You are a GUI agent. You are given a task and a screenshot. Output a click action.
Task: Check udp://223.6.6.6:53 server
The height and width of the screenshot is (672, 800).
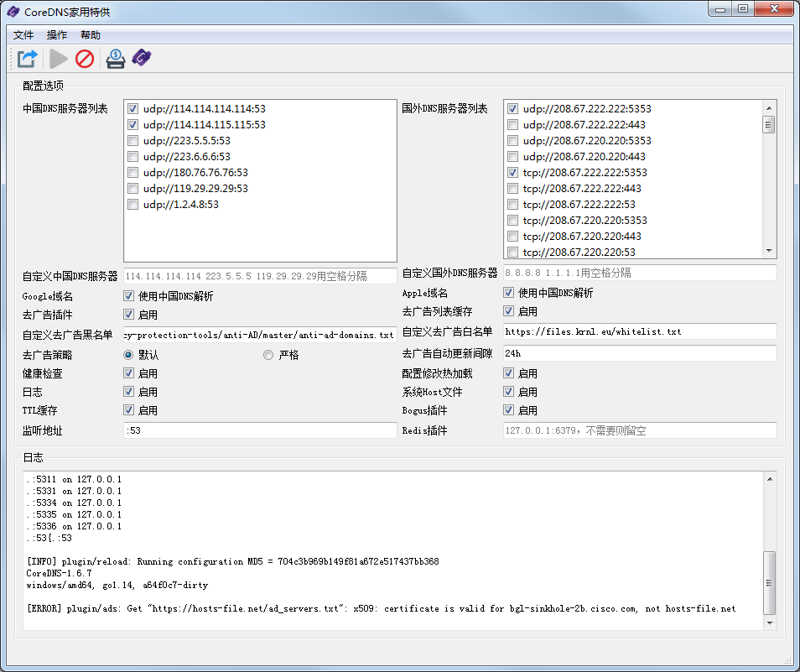(x=133, y=156)
